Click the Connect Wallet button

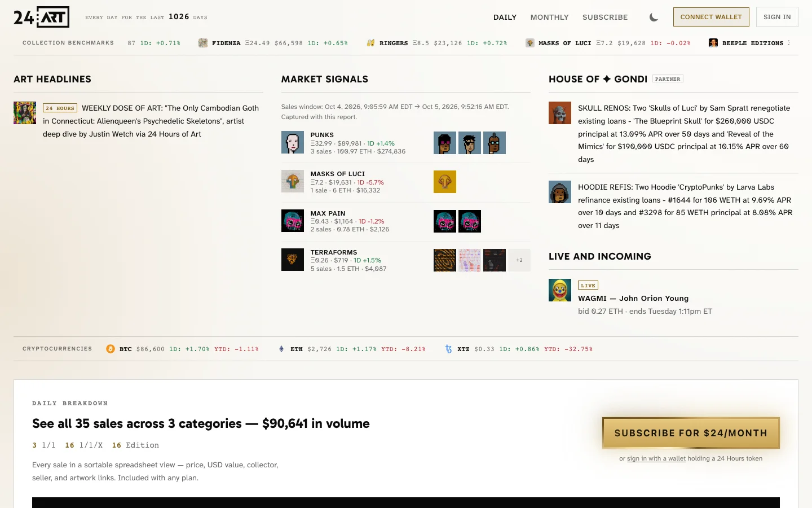711,17
